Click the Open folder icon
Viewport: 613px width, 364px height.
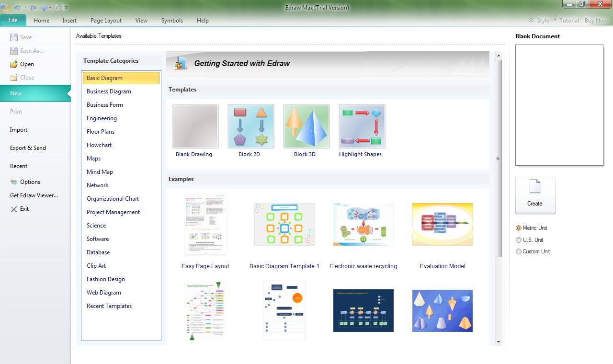tap(14, 64)
